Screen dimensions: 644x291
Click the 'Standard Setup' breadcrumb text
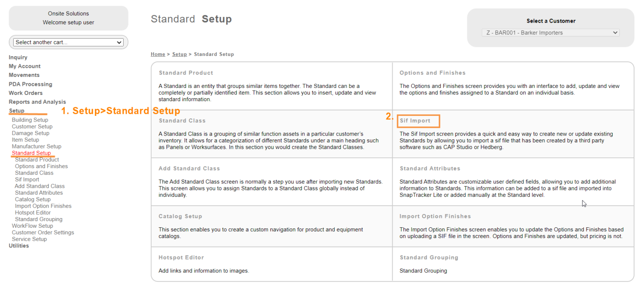[214, 54]
